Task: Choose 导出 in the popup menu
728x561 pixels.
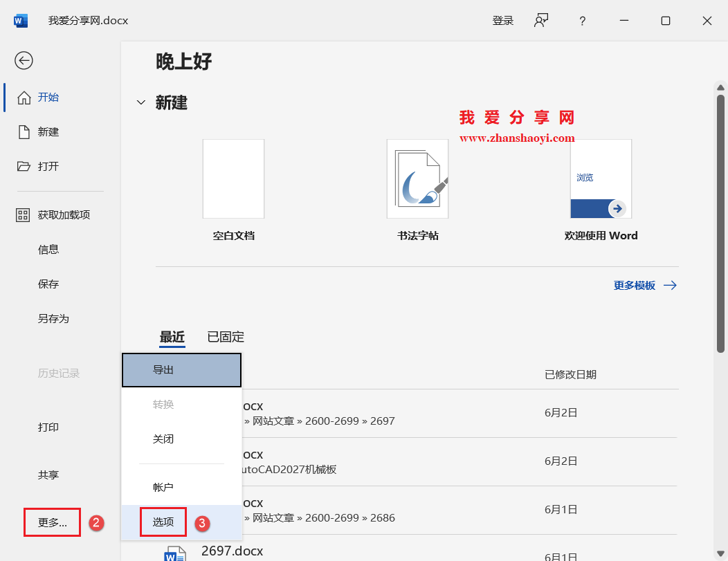Action: point(181,370)
